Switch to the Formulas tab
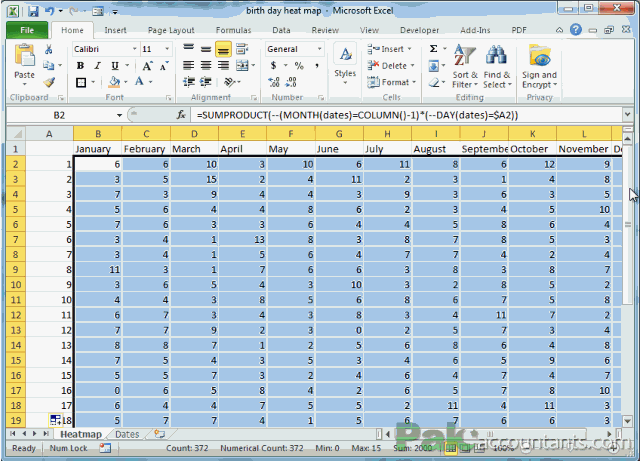Viewport: 640px width, 461px height. pos(233,30)
